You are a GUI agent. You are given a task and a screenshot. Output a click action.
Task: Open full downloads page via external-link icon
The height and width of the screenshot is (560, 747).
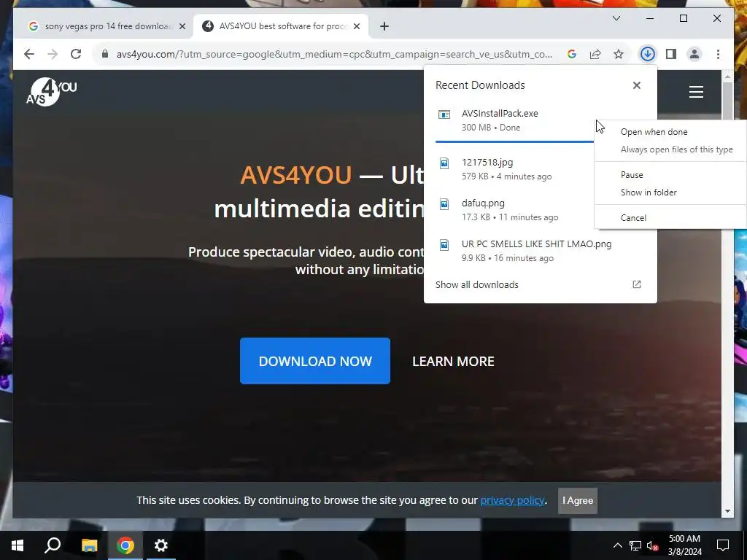click(636, 284)
